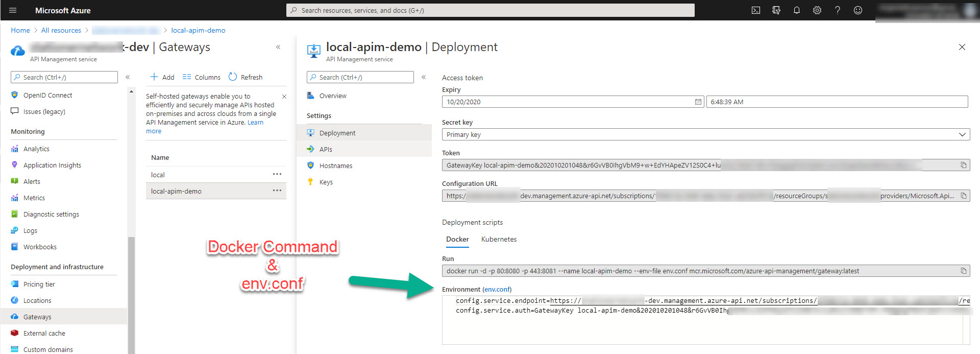The height and width of the screenshot is (354, 980).
Task: Add a new gateway
Action: coord(162,77)
